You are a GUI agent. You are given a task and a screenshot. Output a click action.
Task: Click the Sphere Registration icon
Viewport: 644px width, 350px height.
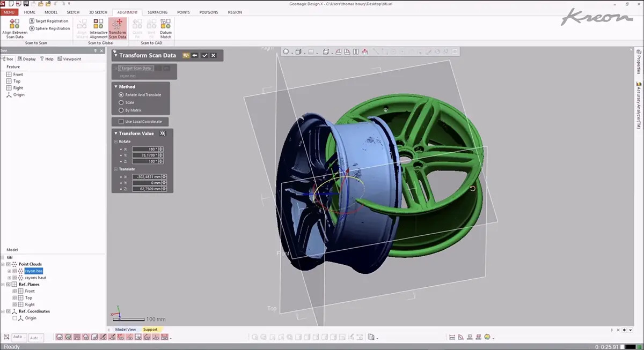tap(32, 28)
